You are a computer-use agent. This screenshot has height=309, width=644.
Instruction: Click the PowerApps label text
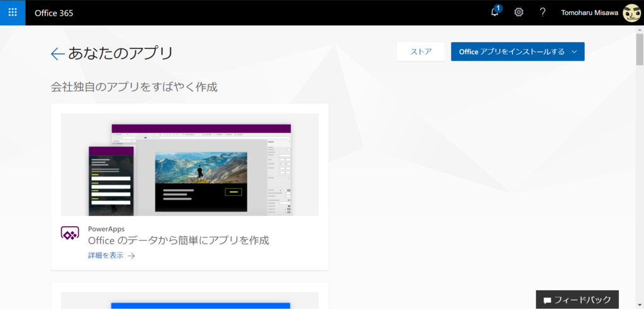pyautogui.click(x=106, y=229)
